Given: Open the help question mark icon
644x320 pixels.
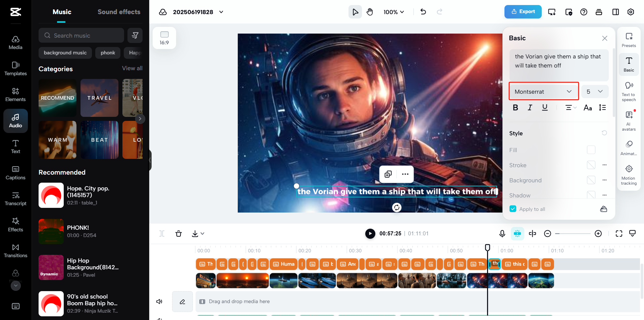Looking at the screenshot, I should [x=584, y=12].
